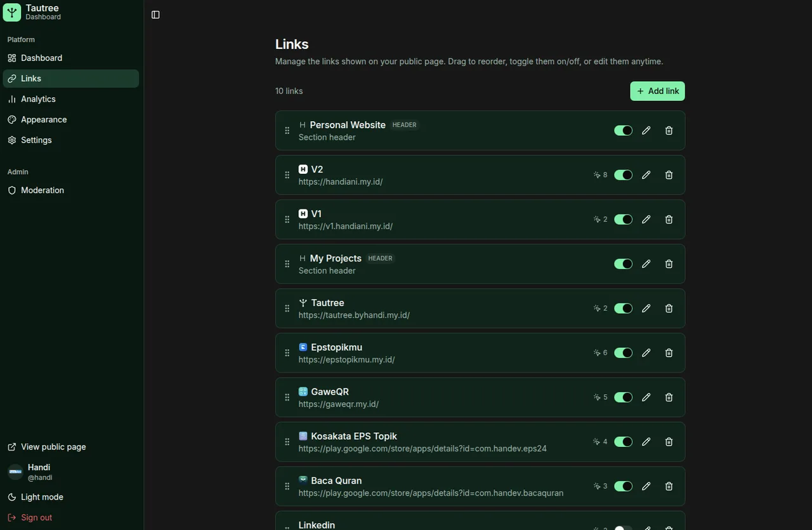Select Links in the sidebar

pyautogui.click(x=71, y=79)
